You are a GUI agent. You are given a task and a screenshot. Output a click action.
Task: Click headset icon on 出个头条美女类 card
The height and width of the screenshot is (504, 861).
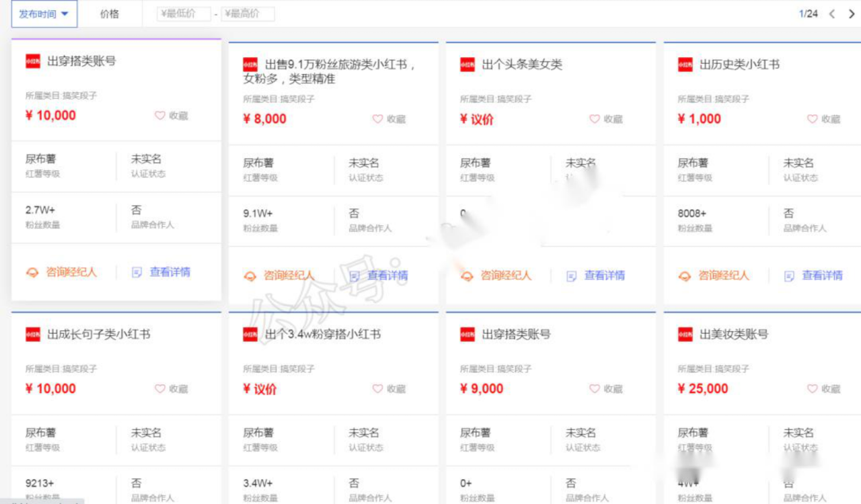click(x=467, y=276)
